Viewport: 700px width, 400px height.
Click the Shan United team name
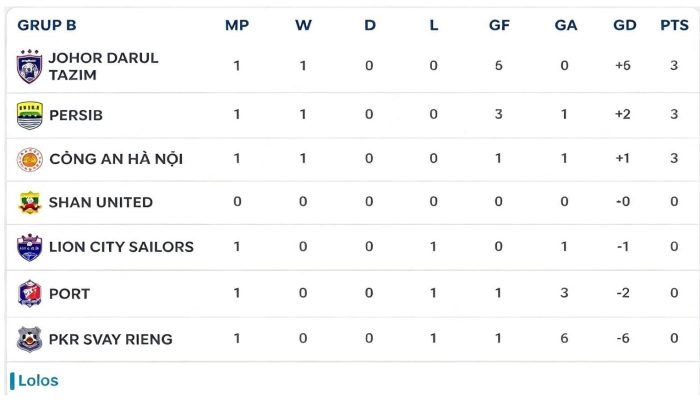101,202
